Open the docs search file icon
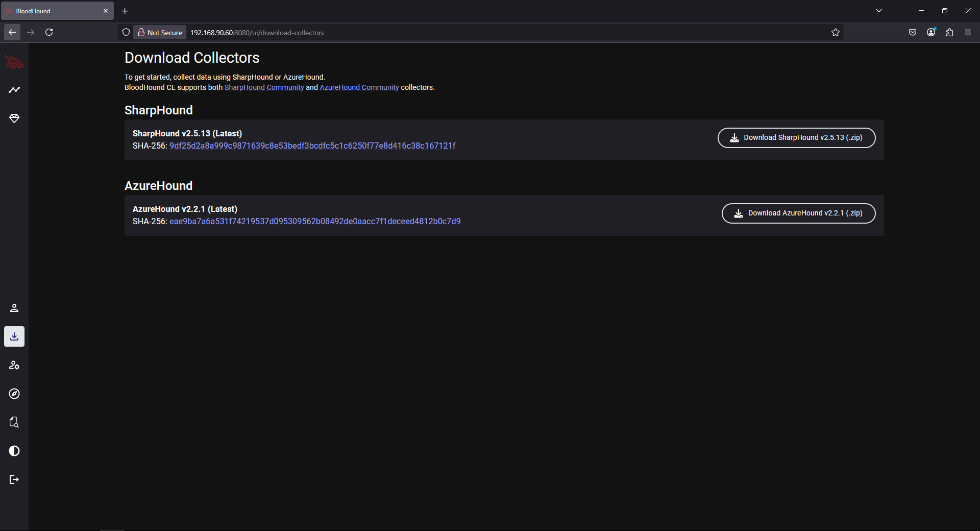Screen dimensions: 980x531 tap(14, 422)
